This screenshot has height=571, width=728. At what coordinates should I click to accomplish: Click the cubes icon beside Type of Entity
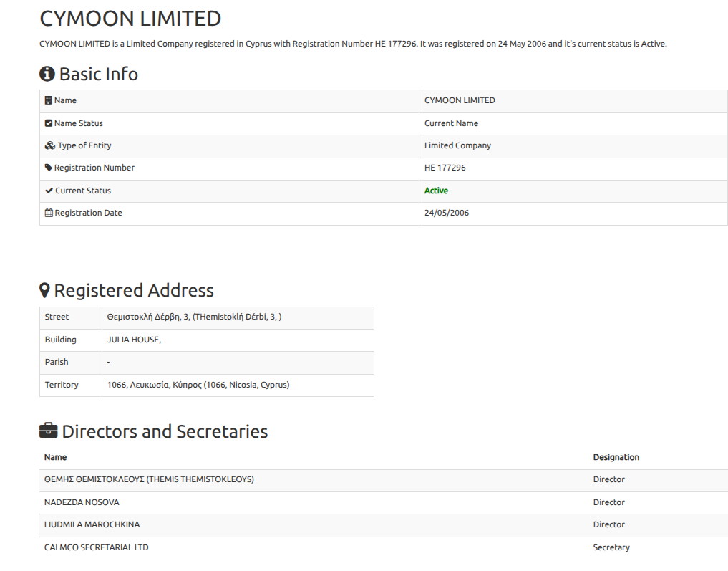click(49, 145)
